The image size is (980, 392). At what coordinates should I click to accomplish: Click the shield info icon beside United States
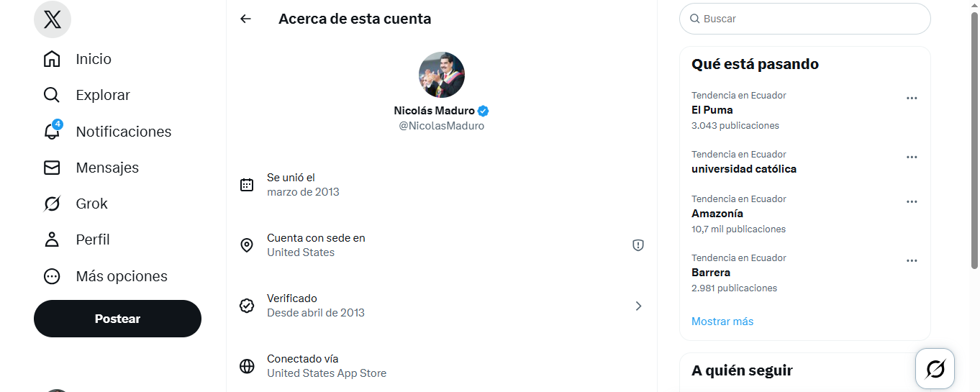(638, 245)
